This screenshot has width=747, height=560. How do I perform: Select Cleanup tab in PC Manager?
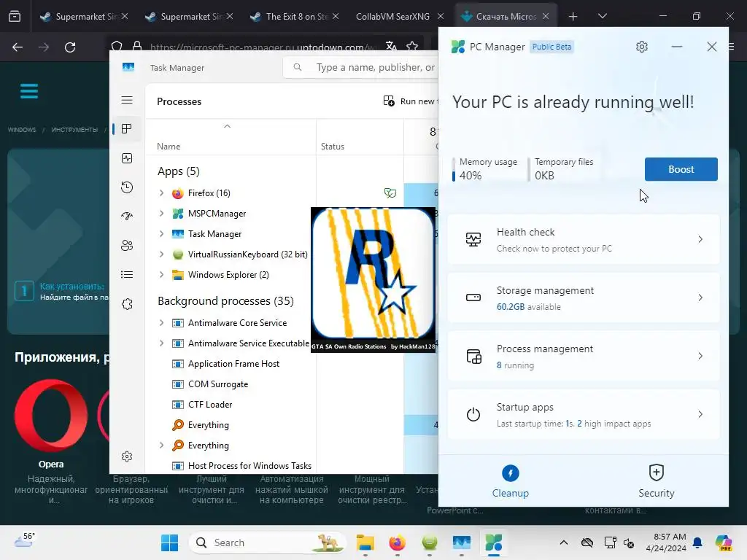pyautogui.click(x=510, y=481)
